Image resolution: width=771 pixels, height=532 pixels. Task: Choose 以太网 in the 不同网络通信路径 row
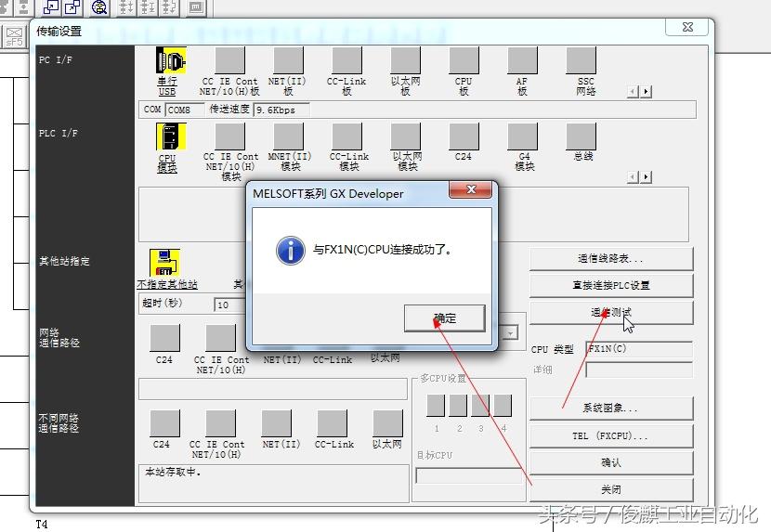point(387,423)
